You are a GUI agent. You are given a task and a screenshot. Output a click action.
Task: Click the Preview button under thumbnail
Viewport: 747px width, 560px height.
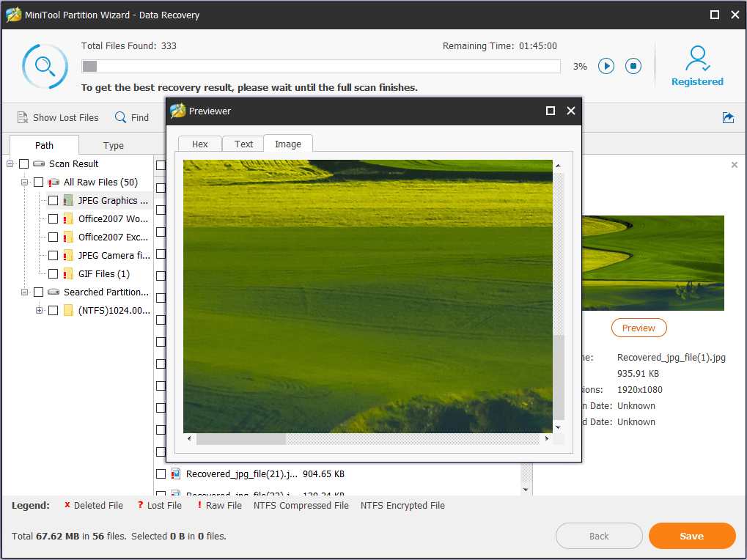[639, 328]
